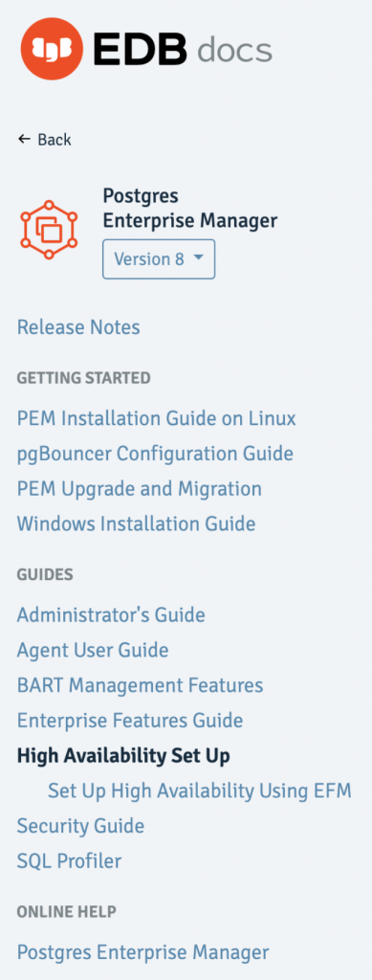Open the Administrator's Guide

tap(111, 615)
